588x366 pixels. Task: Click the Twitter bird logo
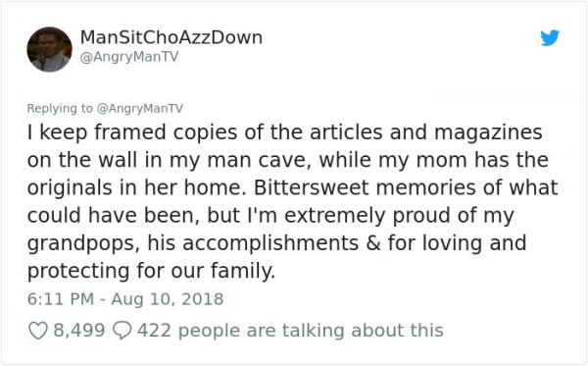[550, 37]
